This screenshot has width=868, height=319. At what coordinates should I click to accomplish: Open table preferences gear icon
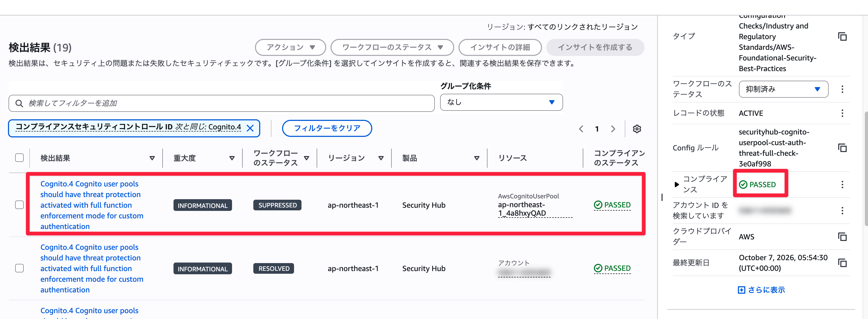636,129
